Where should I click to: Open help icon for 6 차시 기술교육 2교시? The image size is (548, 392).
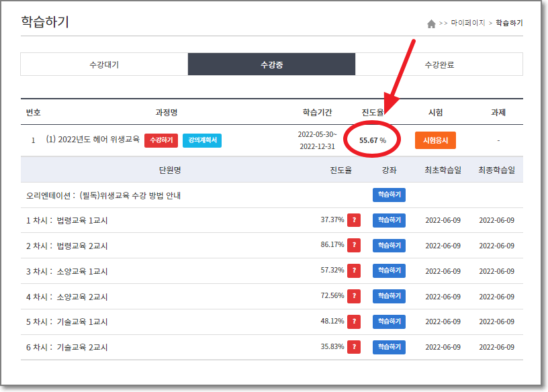point(354,347)
